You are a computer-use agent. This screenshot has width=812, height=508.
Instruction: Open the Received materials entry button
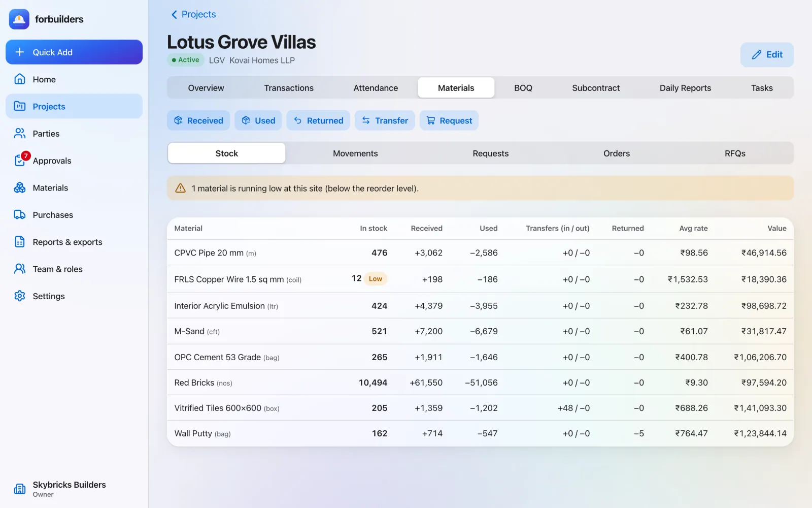click(x=198, y=120)
